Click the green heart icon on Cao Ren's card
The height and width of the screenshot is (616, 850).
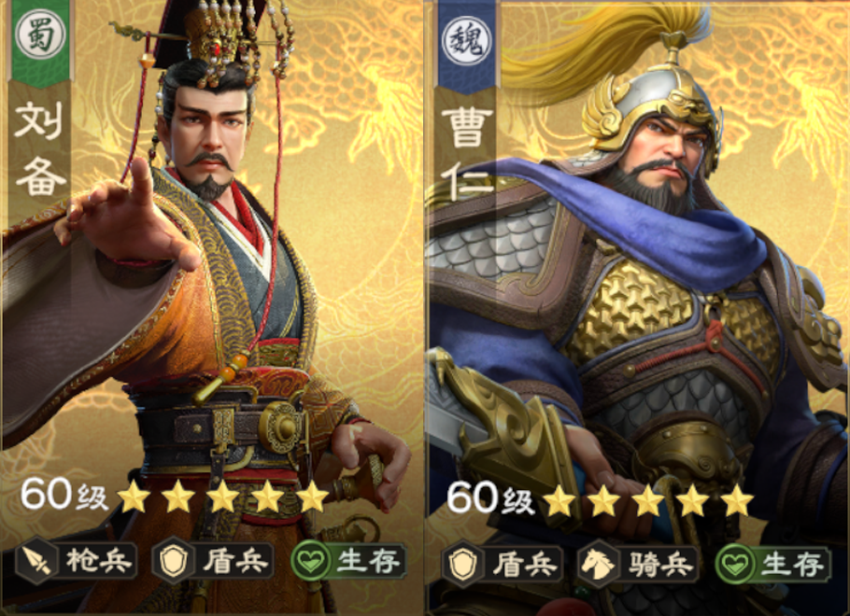click(736, 564)
